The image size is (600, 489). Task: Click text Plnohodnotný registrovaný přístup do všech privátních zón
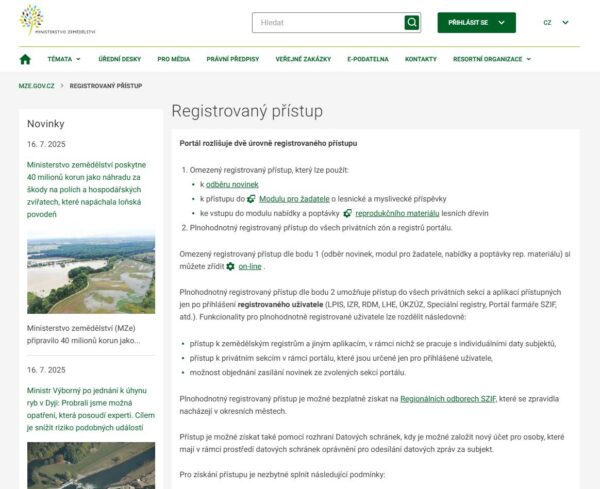[321, 228]
